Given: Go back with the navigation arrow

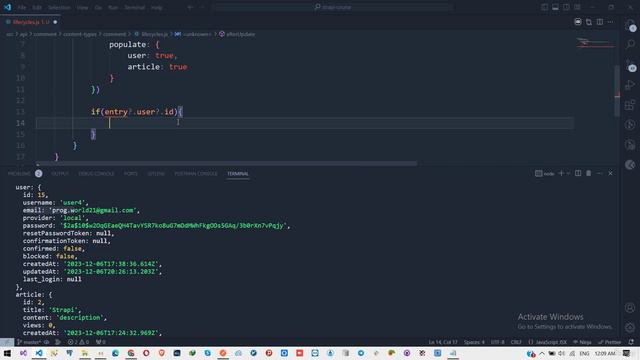Looking at the screenshot, I should click(190, 7).
